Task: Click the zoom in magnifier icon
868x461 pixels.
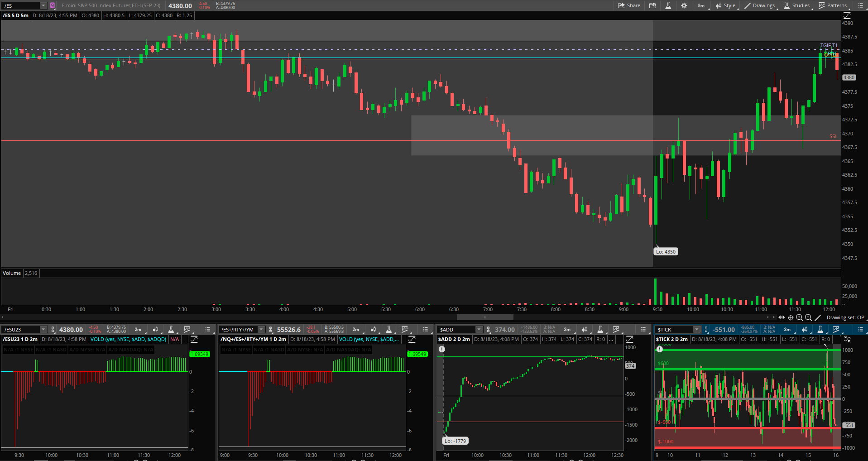Action: (800, 317)
